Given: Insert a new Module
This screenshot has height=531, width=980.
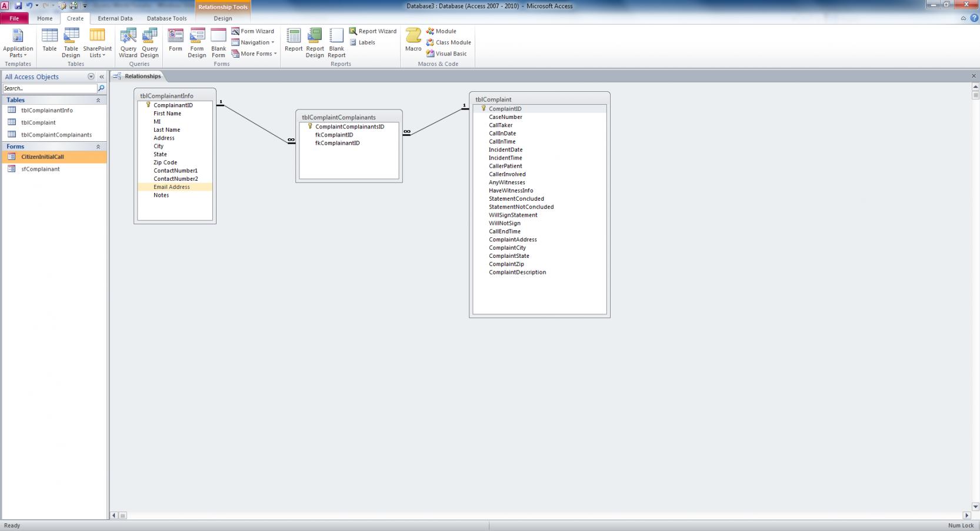Looking at the screenshot, I should [441, 31].
